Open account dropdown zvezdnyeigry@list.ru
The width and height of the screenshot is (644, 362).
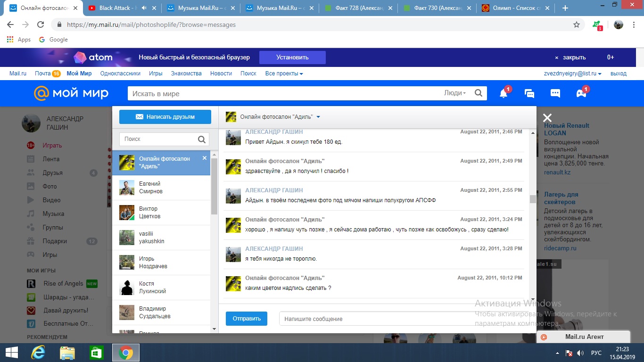(573, 74)
